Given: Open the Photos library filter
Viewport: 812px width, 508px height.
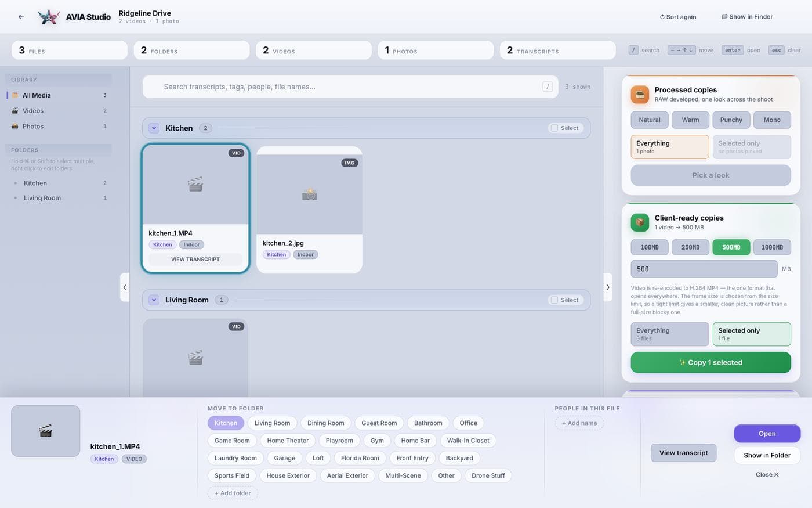Looking at the screenshot, I should click(59, 127).
